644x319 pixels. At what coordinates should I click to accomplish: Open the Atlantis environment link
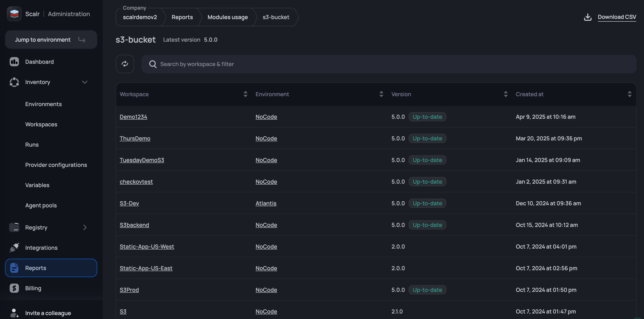click(266, 203)
